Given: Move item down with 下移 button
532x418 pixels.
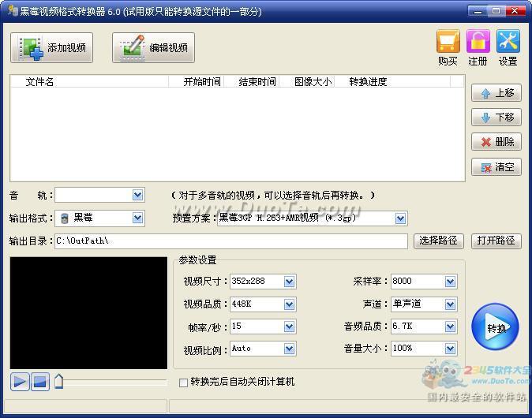Looking at the screenshot, I should 496,118.
